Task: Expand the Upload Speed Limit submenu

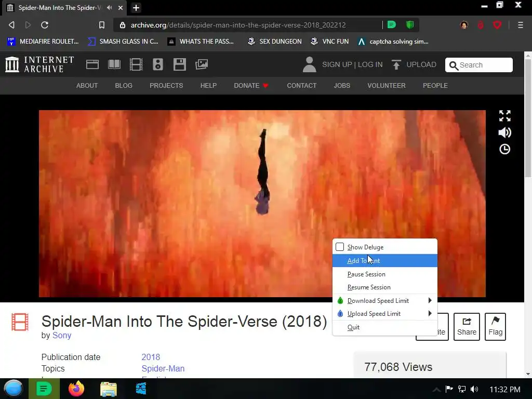Action: pos(385,314)
